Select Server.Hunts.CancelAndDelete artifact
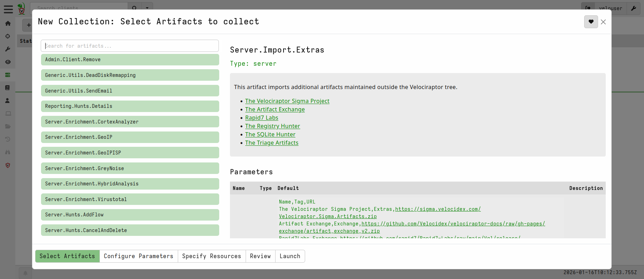644x279 pixels. point(130,230)
